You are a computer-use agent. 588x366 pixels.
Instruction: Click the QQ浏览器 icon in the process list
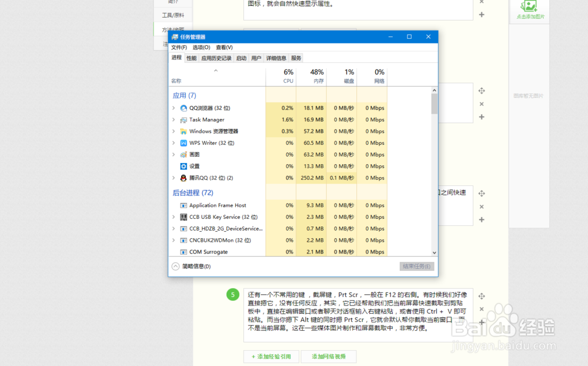[x=182, y=108]
